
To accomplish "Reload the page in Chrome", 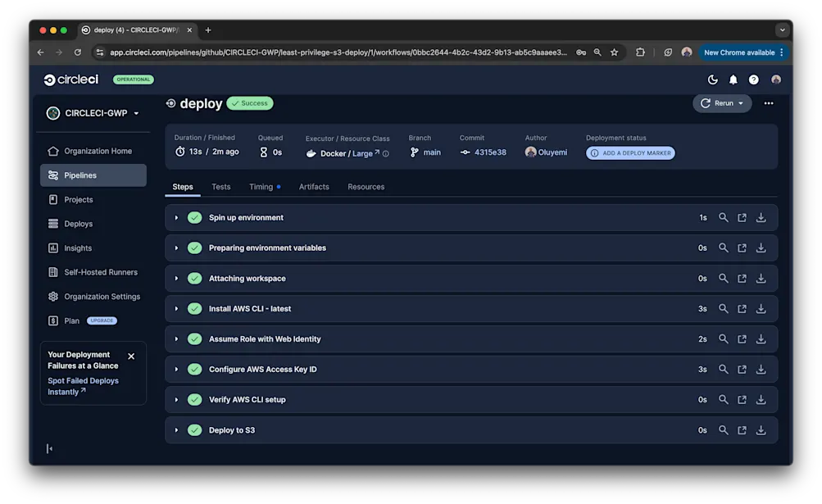I will click(x=78, y=52).
